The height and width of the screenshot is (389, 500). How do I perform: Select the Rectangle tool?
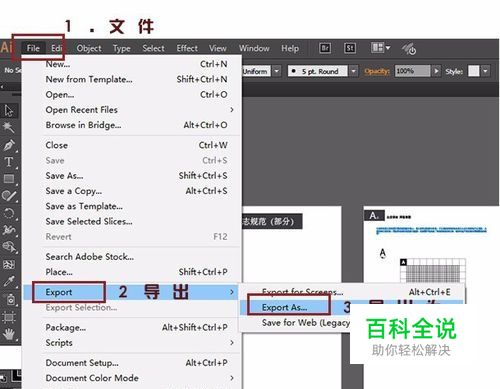click(9, 179)
